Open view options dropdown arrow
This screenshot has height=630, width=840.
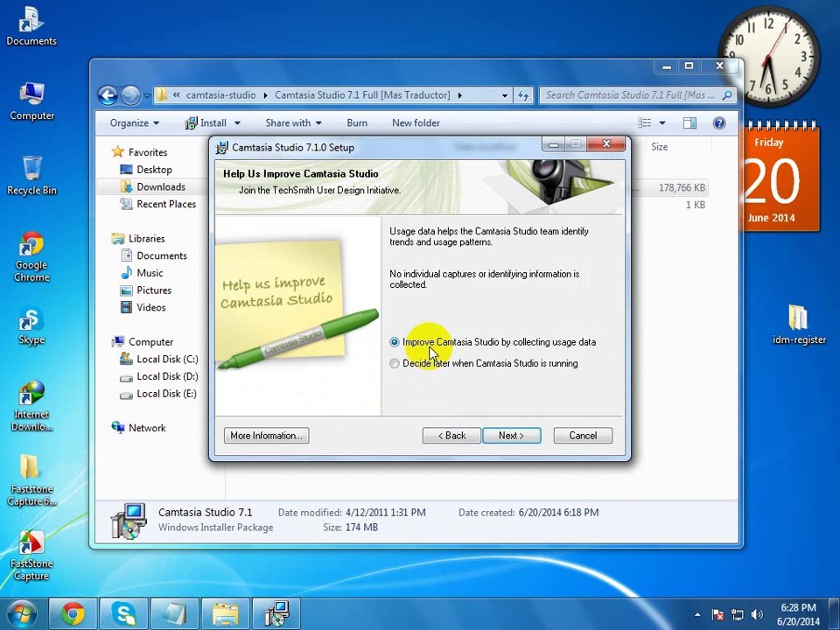pos(662,123)
